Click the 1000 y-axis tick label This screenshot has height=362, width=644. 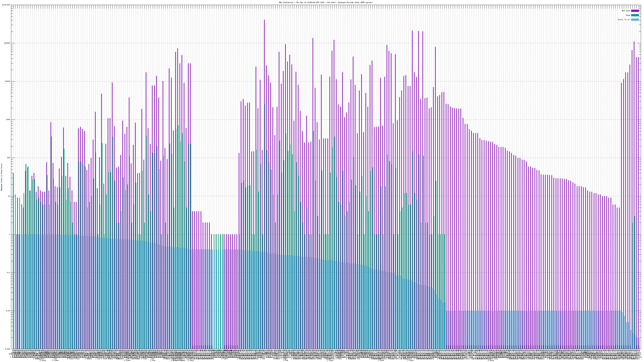pyautogui.click(x=8, y=119)
